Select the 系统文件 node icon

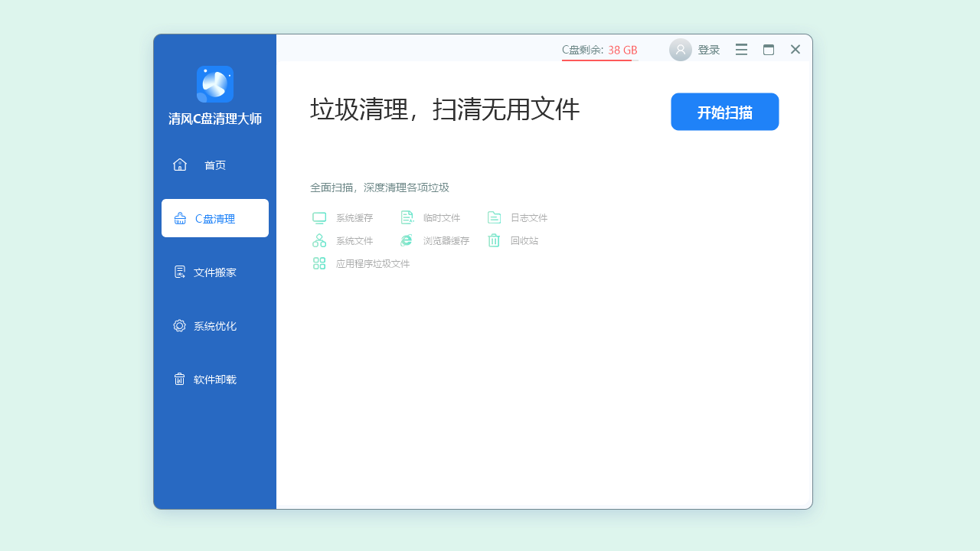(x=319, y=240)
